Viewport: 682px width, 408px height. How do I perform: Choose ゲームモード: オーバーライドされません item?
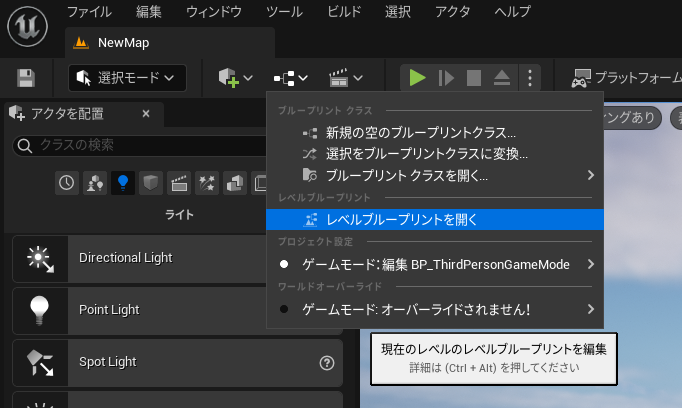coord(435,309)
